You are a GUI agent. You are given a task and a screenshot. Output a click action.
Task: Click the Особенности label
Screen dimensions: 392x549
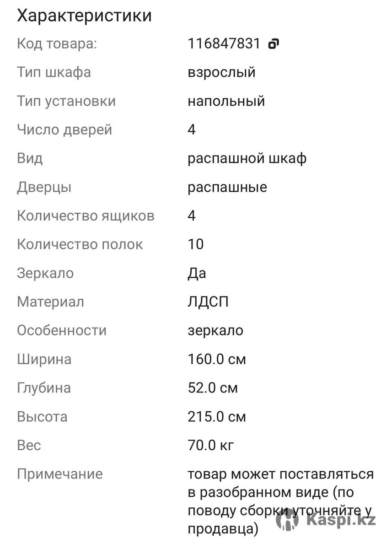[62, 330]
